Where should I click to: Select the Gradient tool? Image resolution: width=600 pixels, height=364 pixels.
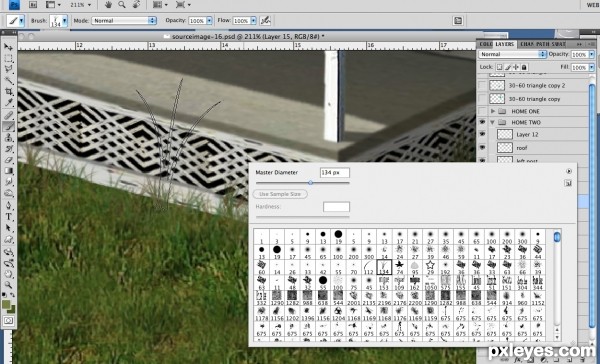(8, 171)
